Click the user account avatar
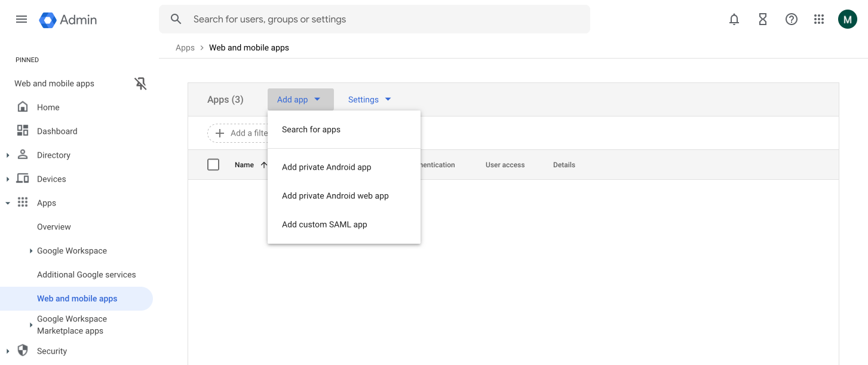The height and width of the screenshot is (365, 868). [847, 19]
